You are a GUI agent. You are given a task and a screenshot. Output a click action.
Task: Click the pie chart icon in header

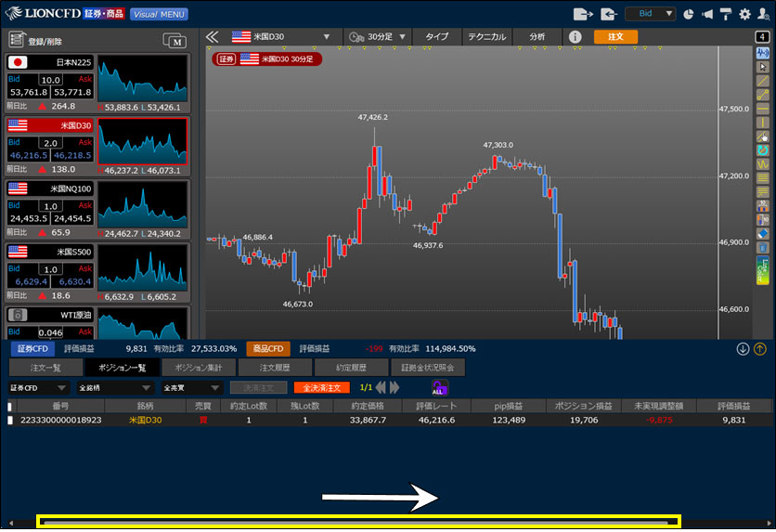click(x=688, y=14)
